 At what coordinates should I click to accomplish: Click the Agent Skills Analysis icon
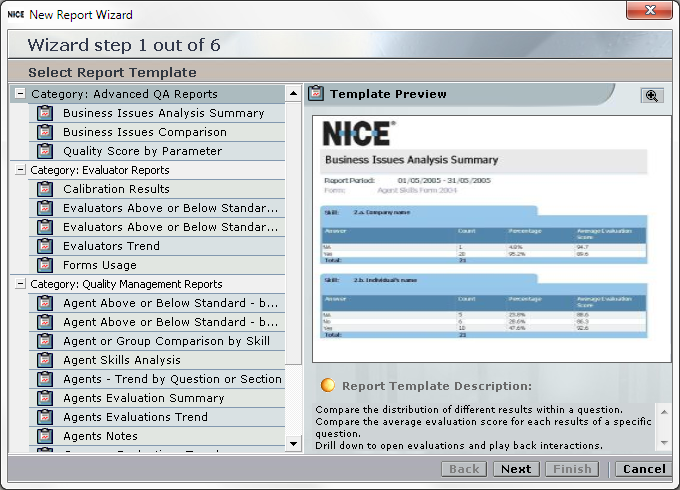tap(45, 360)
